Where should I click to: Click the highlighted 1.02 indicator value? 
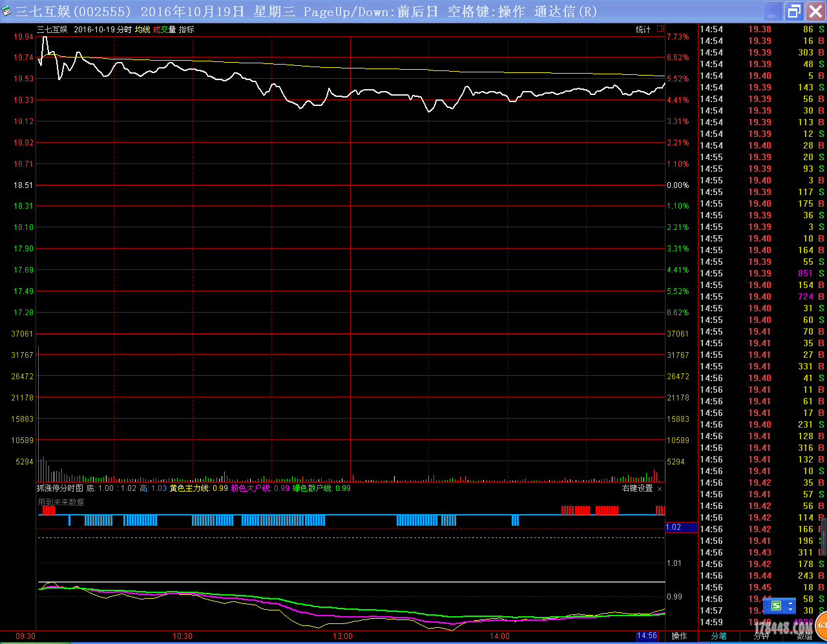click(x=681, y=527)
